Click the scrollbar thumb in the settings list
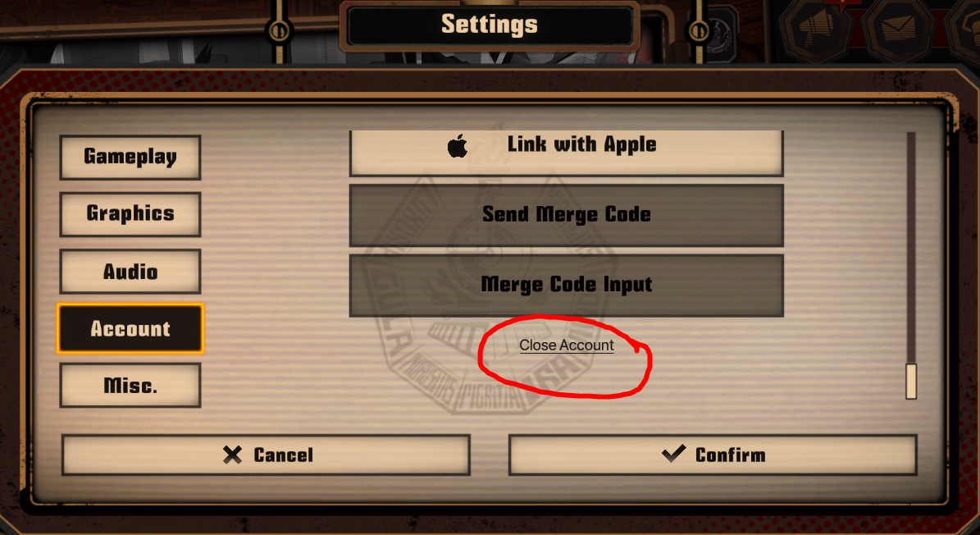The height and width of the screenshot is (535, 980). coord(911,381)
